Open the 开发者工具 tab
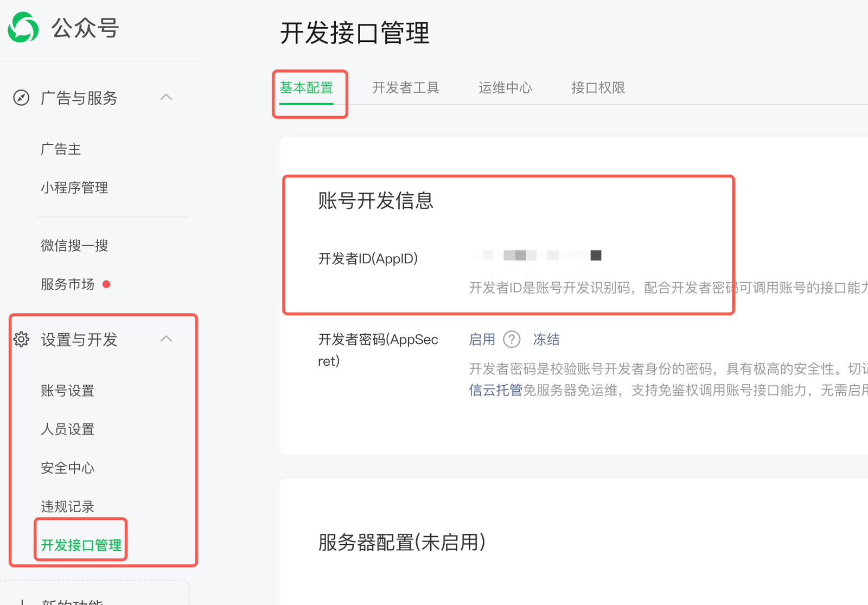Viewport: 868px width, 605px height. pos(406,88)
